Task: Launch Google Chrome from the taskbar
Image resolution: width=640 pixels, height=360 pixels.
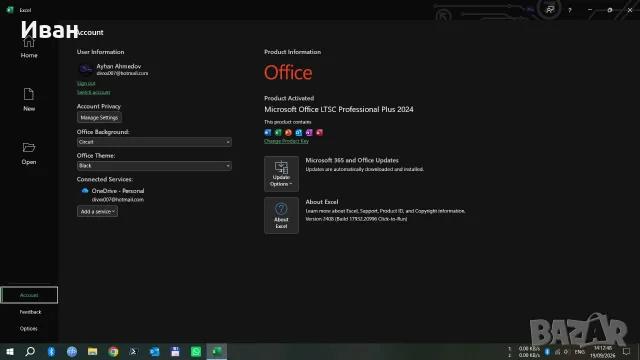Action: pos(113,351)
